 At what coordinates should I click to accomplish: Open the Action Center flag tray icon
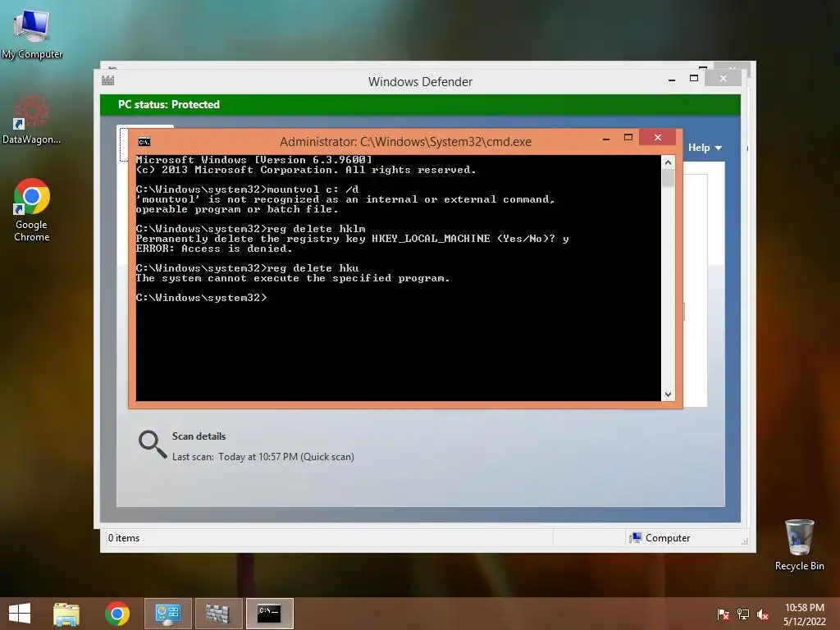[x=723, y=614]
